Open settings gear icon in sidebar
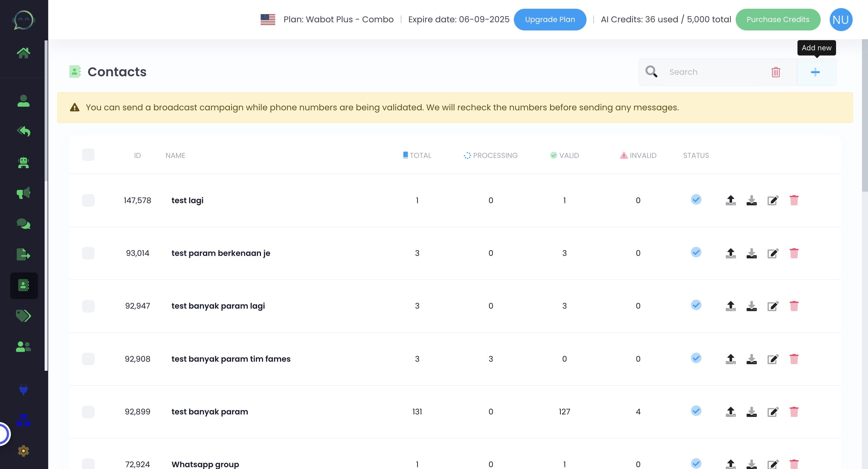 click(x=23, y=451)
